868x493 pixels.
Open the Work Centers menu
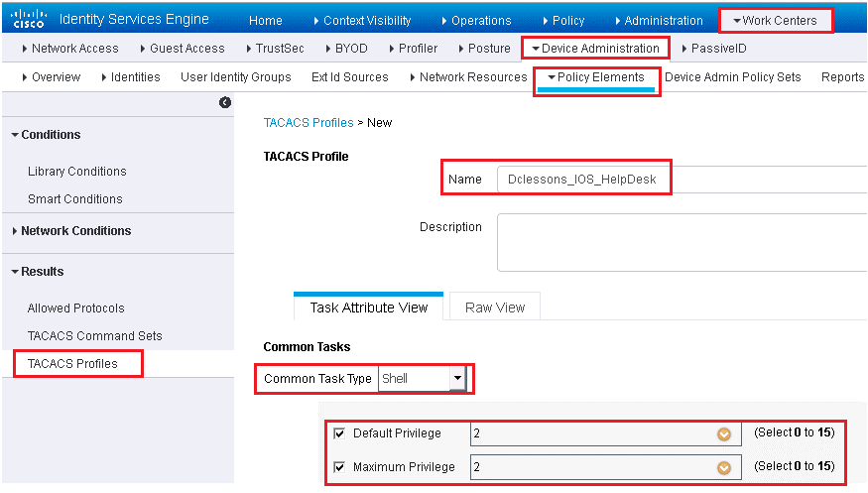[x=775, y=21]
